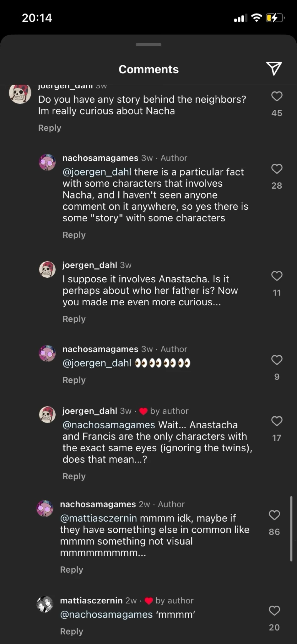Image resolution: width=297 pixels, height=644 pixels.
Task: Tap nachosamagames skull-free avatar near eyes emoji
Action: click(47, 353)
